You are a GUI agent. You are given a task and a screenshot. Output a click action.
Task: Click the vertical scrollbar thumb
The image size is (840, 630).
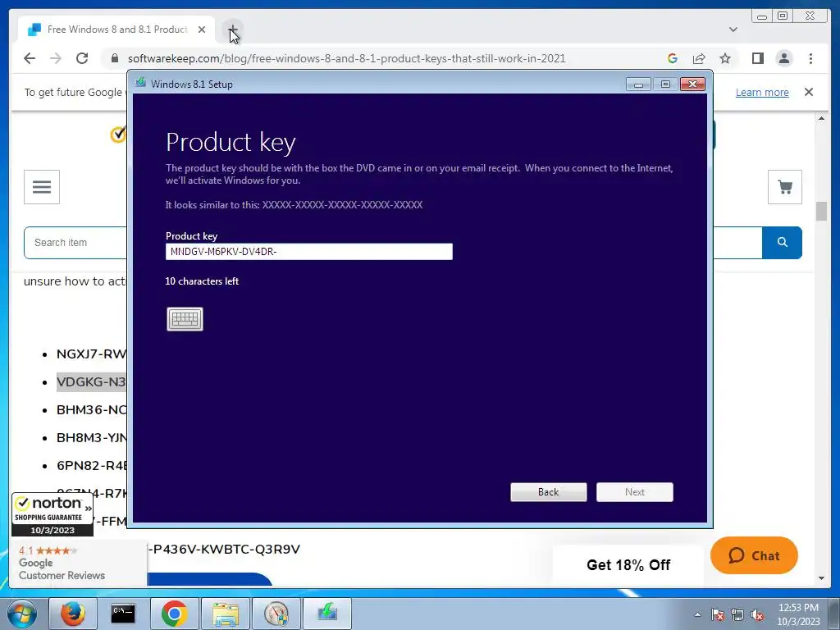(821, 211)
